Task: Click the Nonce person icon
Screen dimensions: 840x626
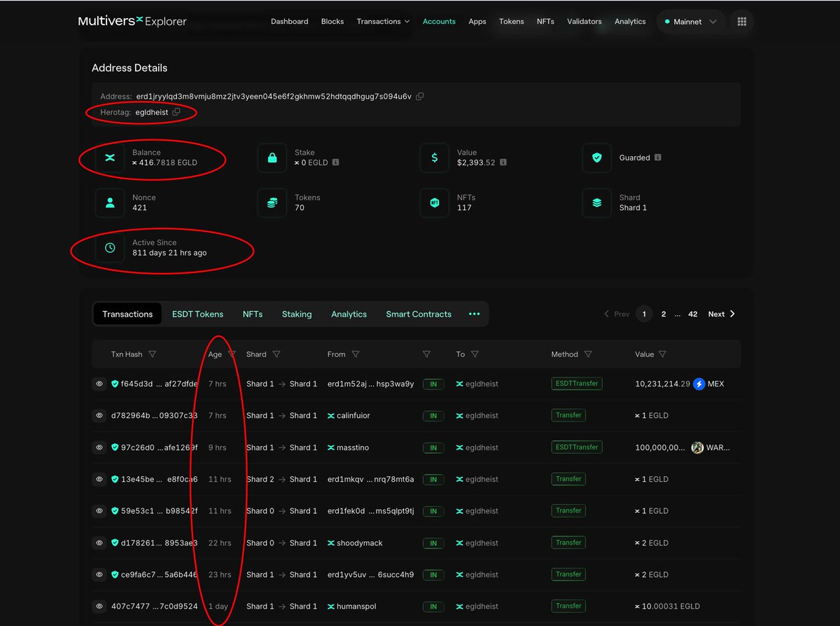Action: (x=110, y=203)
